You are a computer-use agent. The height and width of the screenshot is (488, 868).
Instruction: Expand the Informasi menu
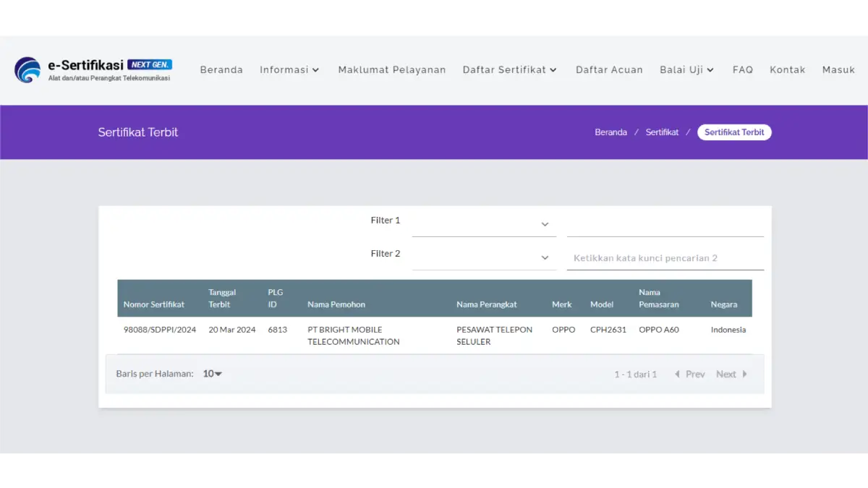[289, 70]
